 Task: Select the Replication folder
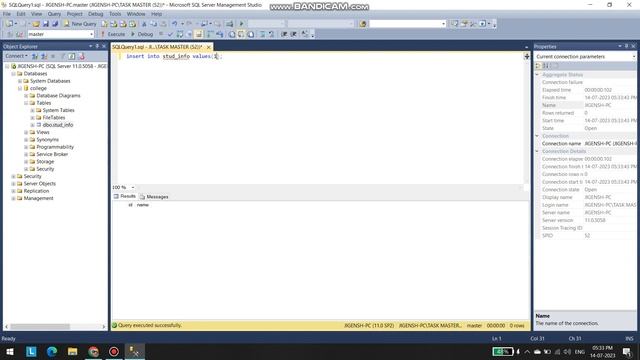[36, 191]
